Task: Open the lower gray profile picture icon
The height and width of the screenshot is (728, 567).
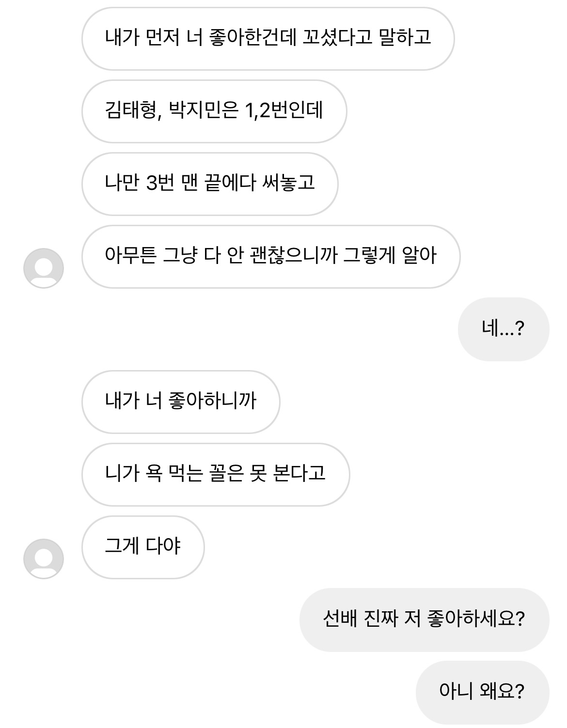Action: (44, 558)
